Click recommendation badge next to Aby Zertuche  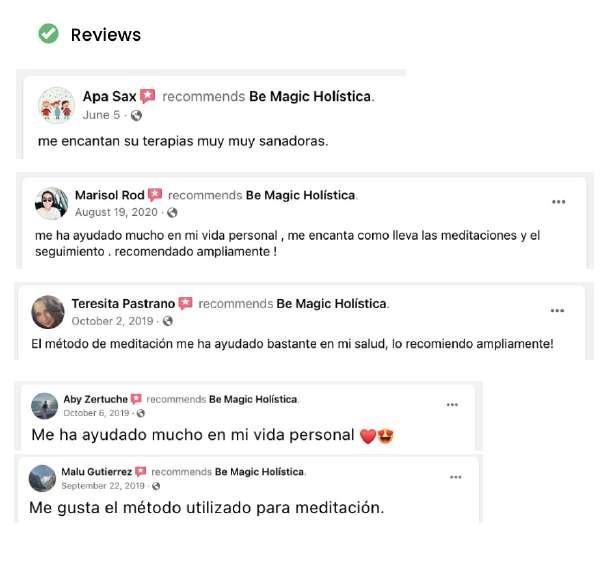(136, 399)
